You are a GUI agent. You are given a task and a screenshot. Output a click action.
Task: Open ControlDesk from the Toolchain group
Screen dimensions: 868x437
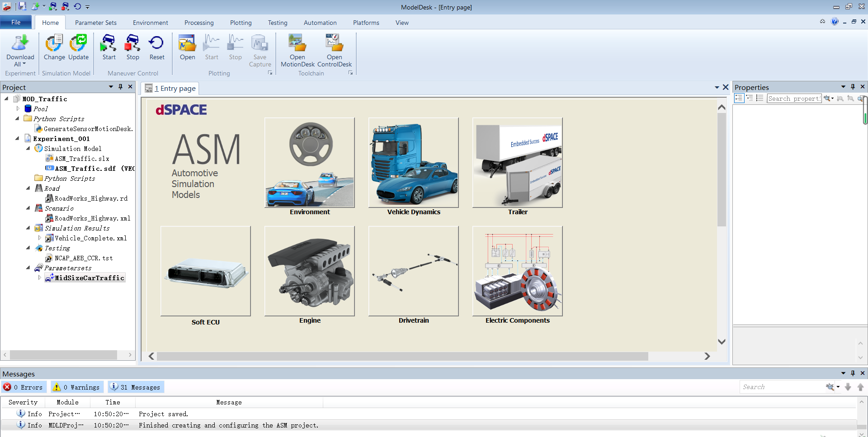[x=335, y=50]
